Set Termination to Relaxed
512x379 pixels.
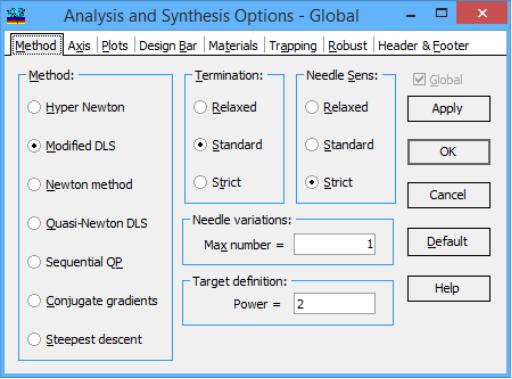225,107
